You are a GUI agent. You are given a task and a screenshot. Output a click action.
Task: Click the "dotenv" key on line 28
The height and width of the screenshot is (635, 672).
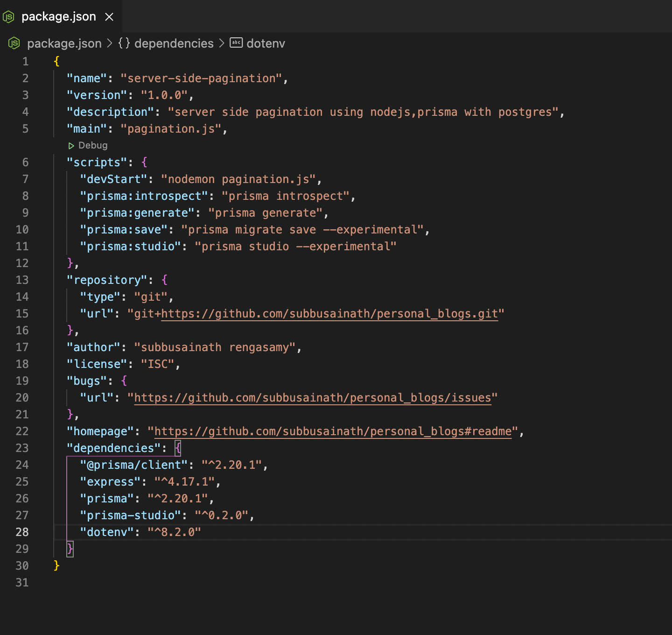pyautogui.click(x=107, y=532)
